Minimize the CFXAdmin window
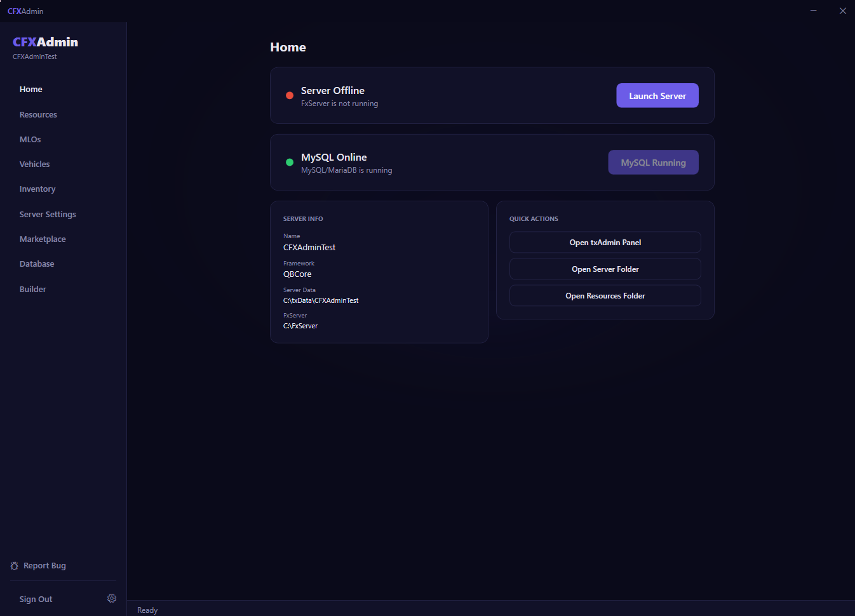 click(x=814, y=11)
